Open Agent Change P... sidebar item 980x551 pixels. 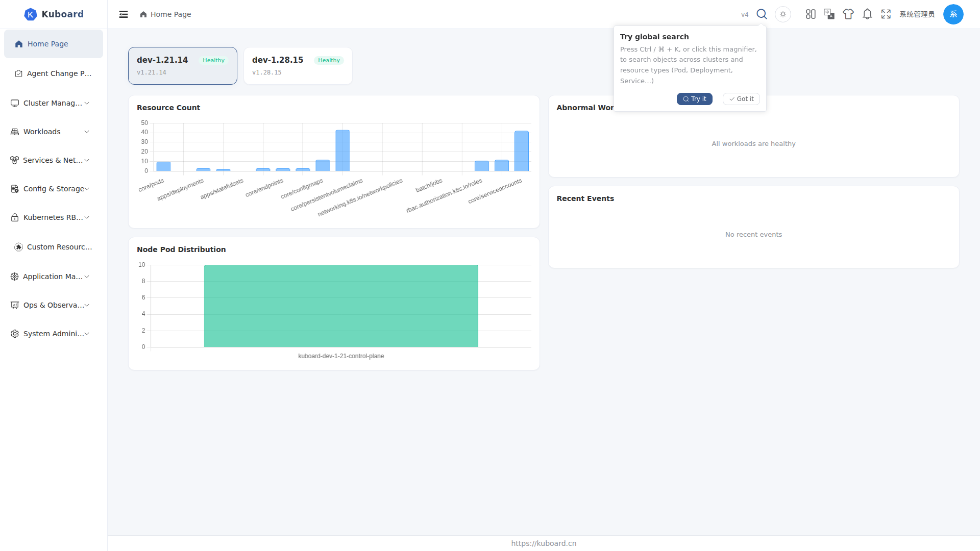pos(54,73)
